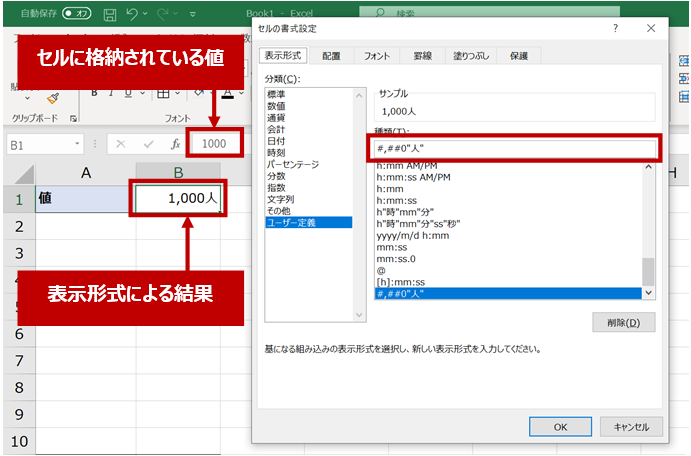Switch to the 塗りつぶし tab
Screen dimensions: 691x456
[473, 57]
